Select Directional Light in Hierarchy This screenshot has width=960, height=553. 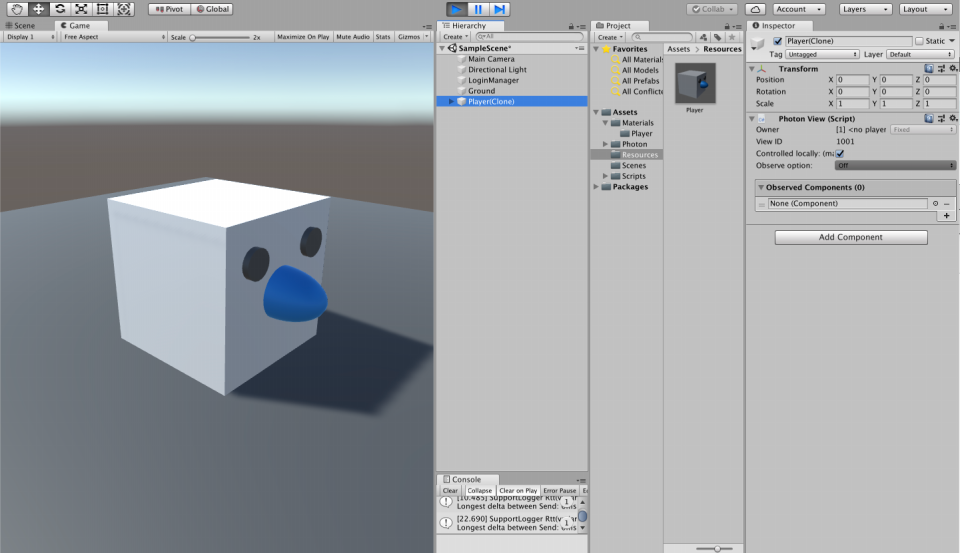497,69
